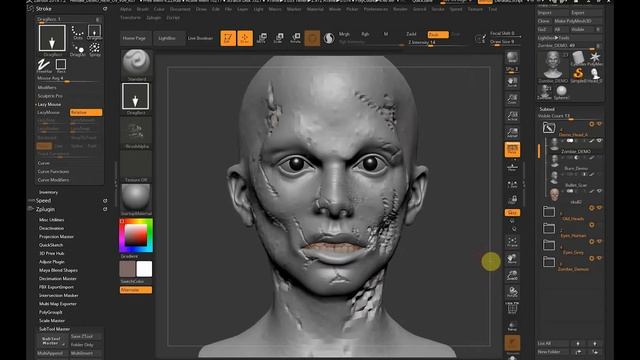640x360 pixels.
Task: Select the skull2 subtool thumbnail
Action: pyautogui.click(x=554, y=194)
